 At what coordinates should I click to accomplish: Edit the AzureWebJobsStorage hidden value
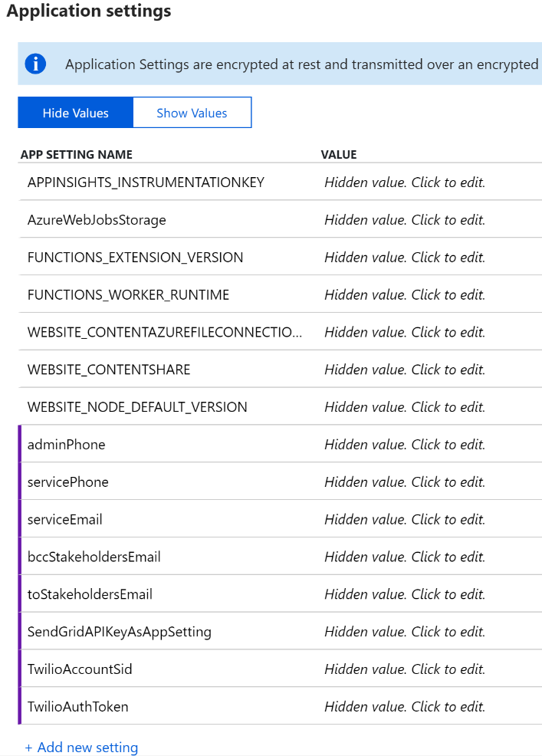point(405,220)
